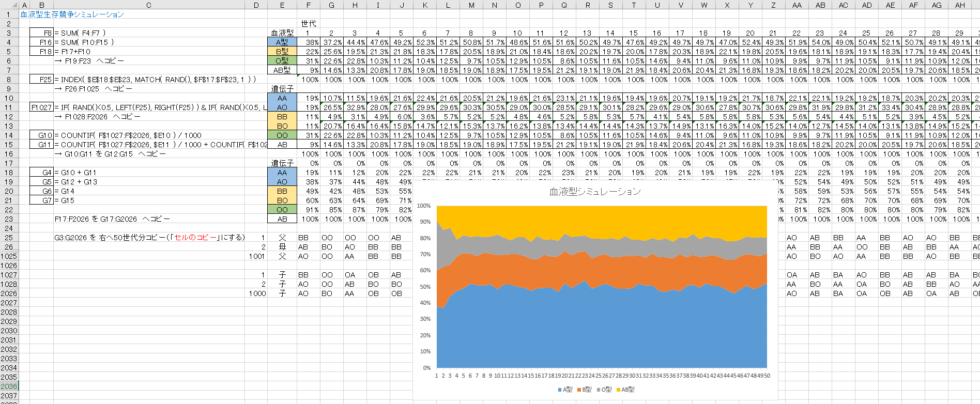
Task: Click the formula text = G10 + G11
Action: click(x=75, y=173)
